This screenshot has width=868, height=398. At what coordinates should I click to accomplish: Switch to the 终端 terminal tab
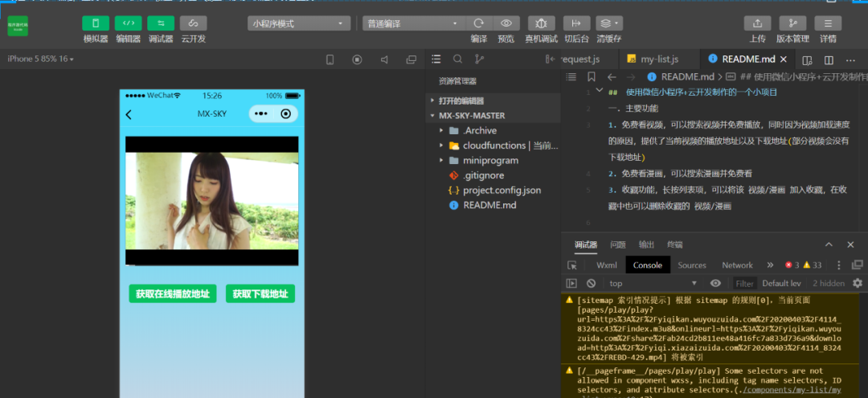pos(675,244)
